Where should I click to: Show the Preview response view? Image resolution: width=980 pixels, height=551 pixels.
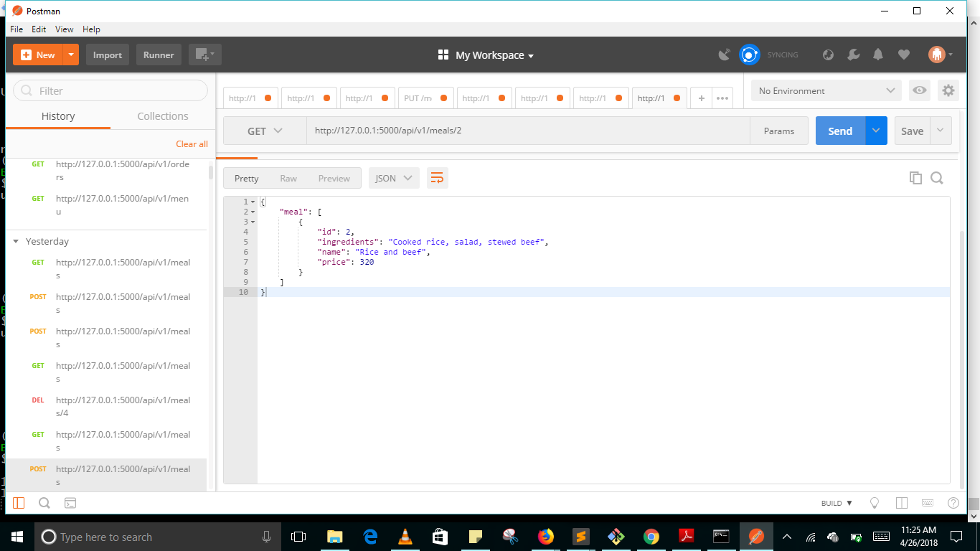click(x=334, y=178)
